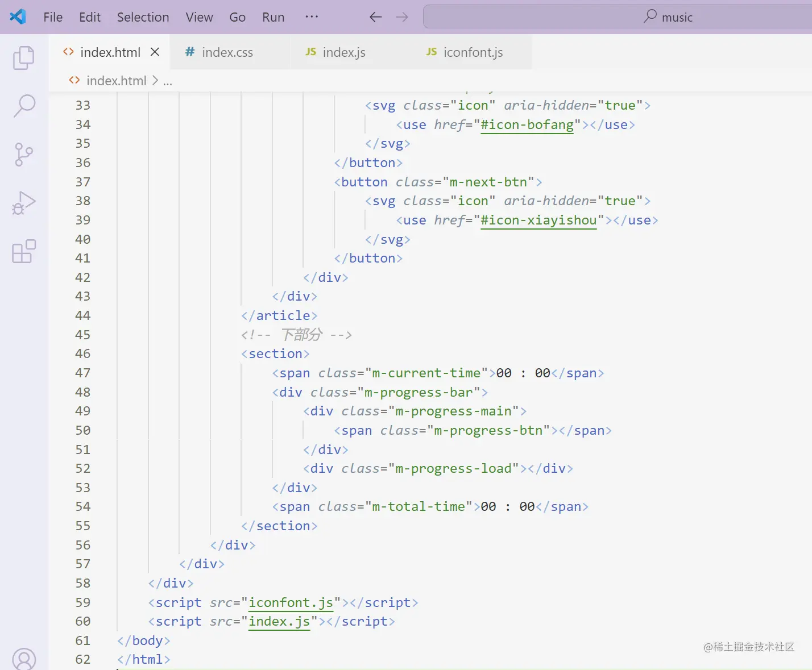The width and height of the screenshot is (812, 670).
Task: Click the m-current-time class value
Action: (426, 373)
